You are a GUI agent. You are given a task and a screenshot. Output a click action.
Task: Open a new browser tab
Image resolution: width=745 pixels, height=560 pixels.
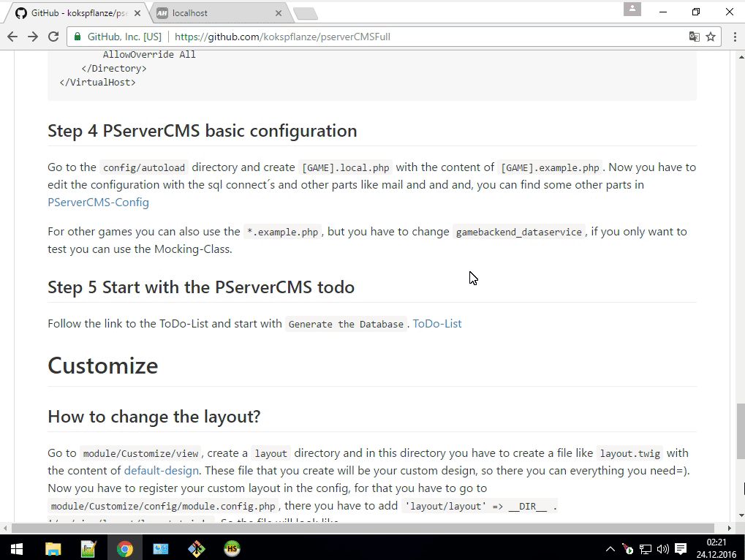[x=306, y=13]
